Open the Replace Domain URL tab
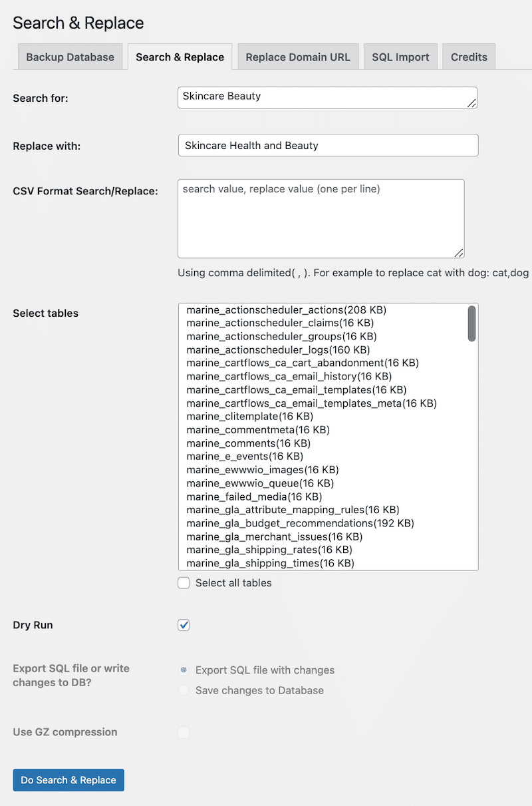The image size is (532, 806). (298, 57)
